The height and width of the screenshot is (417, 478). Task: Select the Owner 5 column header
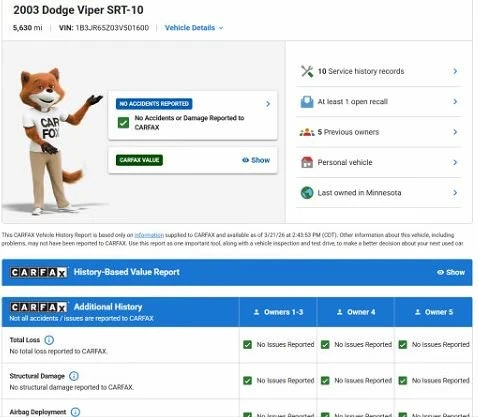(x=433, y=312)
